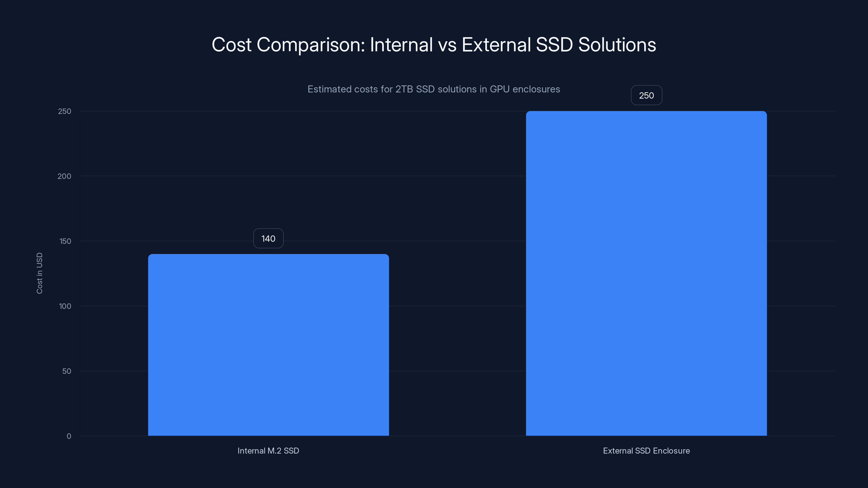Click the 100 tick label on y-axis
The height and width of the screenshot is (488, 868).
pos(66,306)
